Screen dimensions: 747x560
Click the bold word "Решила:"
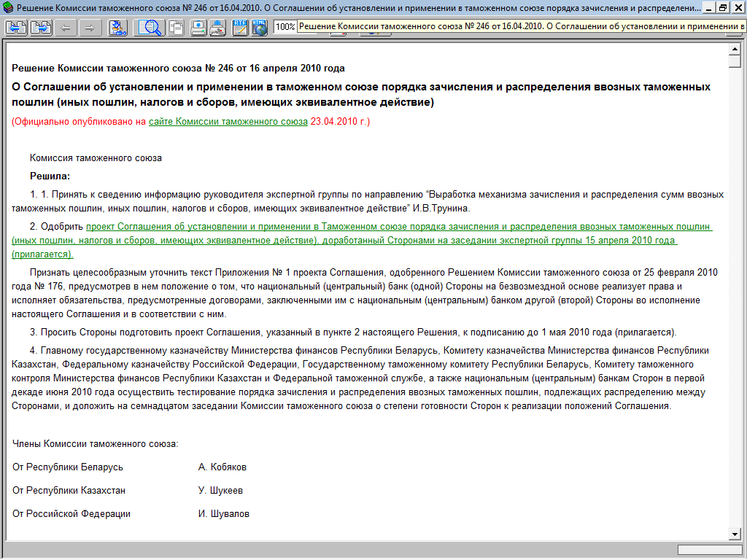tap(50, 176)
